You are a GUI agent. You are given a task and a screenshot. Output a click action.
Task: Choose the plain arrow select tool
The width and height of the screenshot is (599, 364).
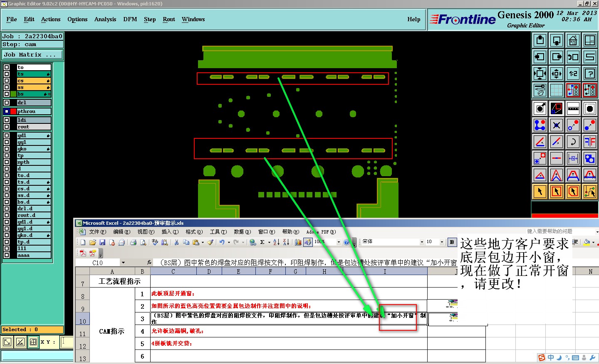point(540,192)
